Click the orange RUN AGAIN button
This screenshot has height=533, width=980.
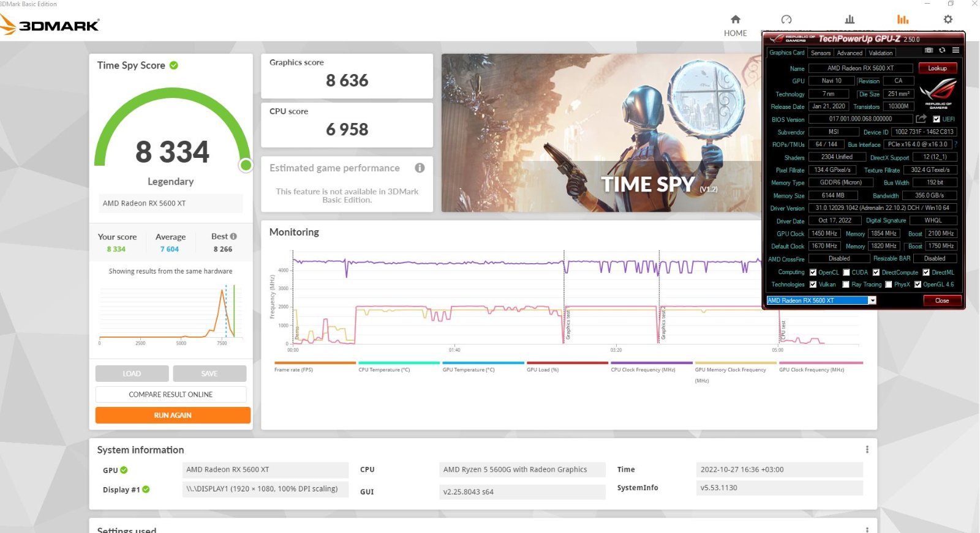click(173, 415)
